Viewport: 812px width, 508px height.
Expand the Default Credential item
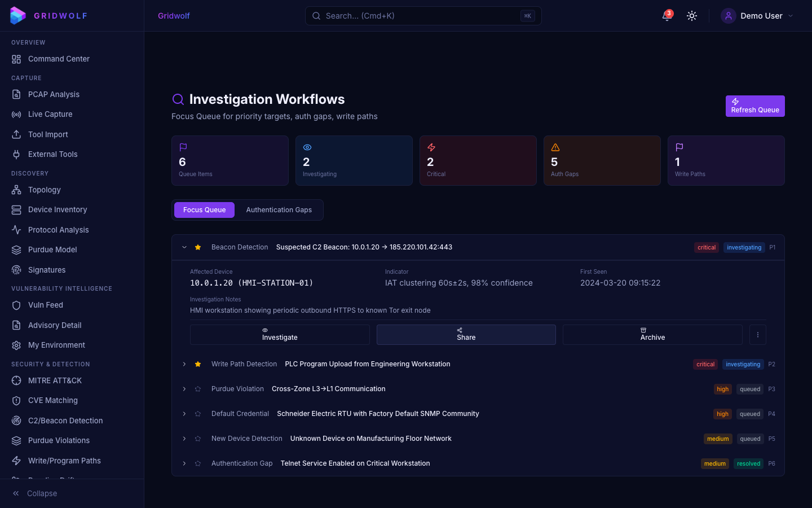click(184, 414)
